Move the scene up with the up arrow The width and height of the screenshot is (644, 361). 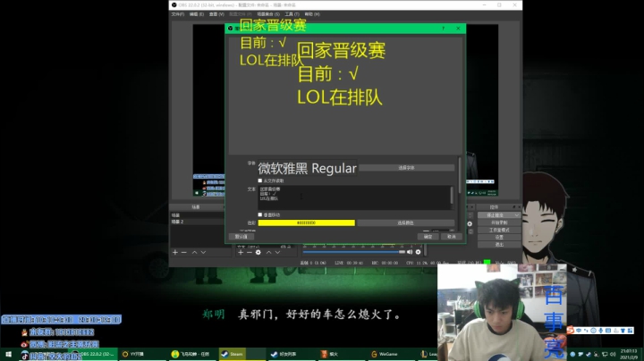click(x=195, y=252)
